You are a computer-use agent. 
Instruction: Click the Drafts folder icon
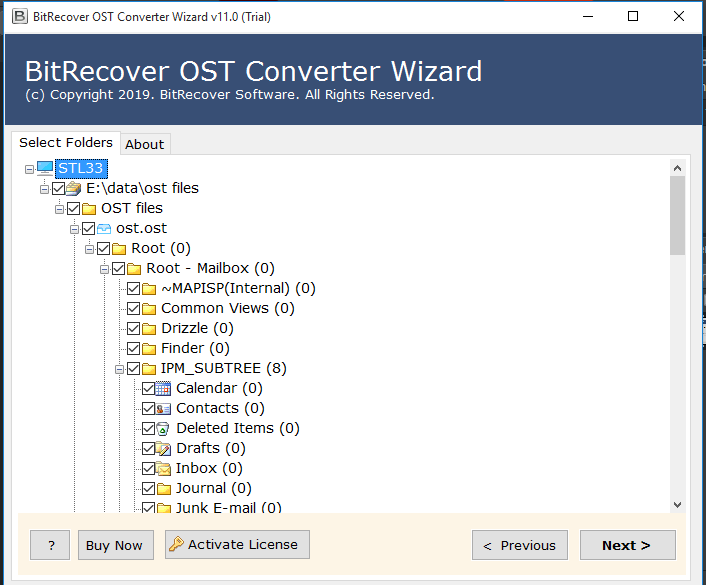(x=164, y=448)
